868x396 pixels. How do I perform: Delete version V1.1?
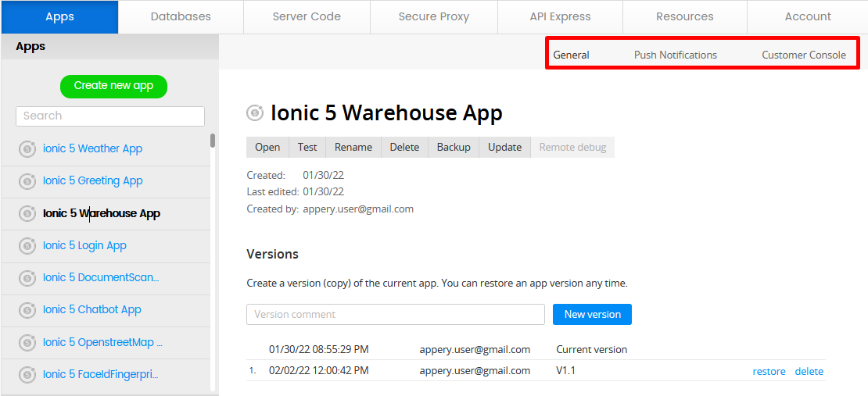pos(809,372)
